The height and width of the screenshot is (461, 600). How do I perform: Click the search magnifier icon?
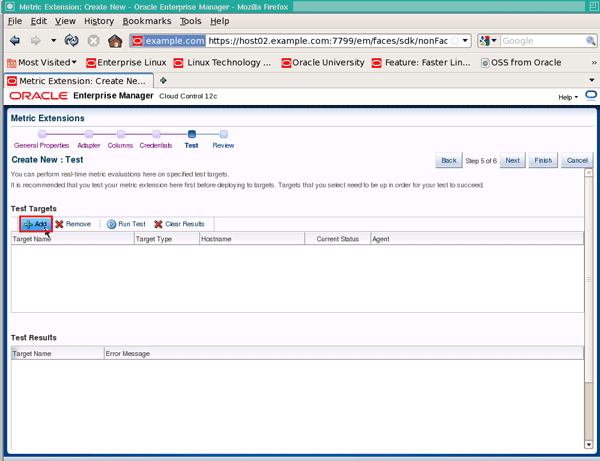590,41
